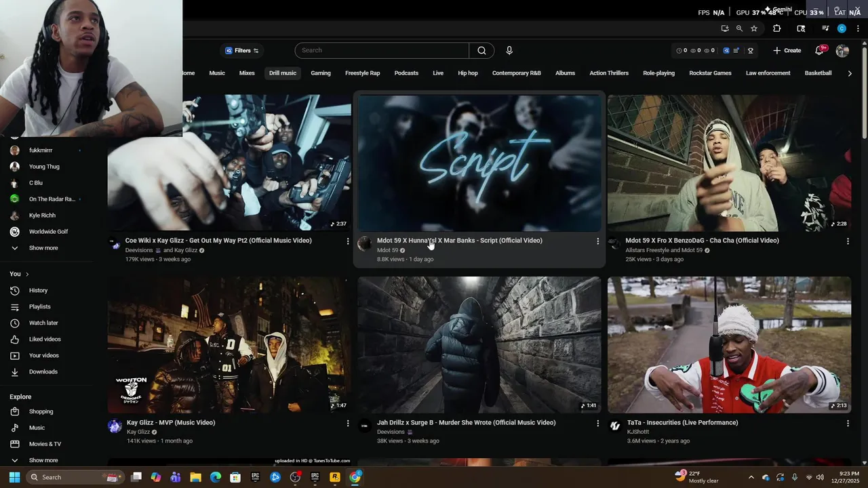Open 'Mdot 59' channel link under Script video
868x488 pixels.
387,250
